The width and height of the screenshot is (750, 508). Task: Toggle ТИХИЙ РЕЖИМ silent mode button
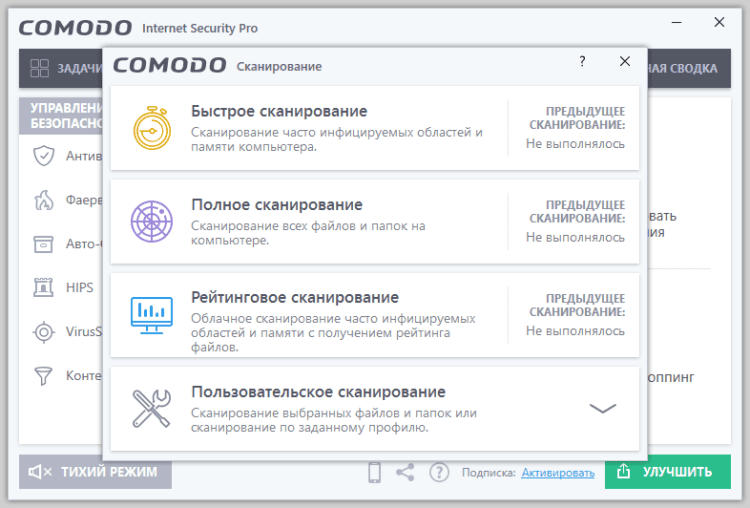pyautogui.click(x=95, y=472)
